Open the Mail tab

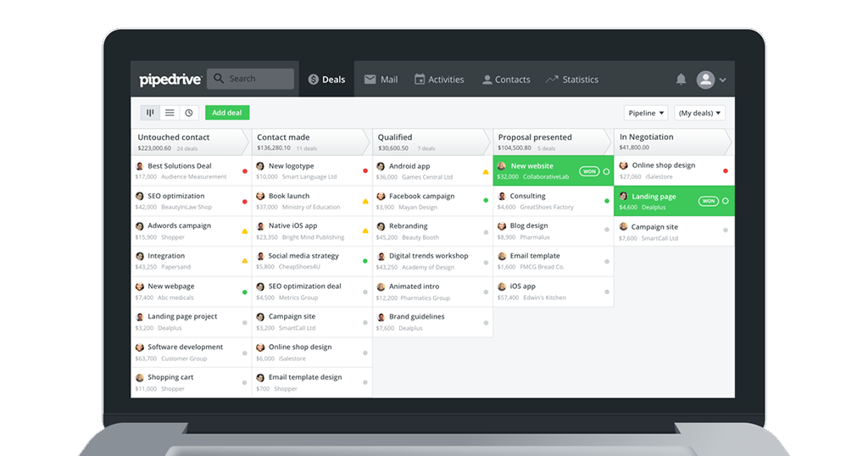(381, 80)
